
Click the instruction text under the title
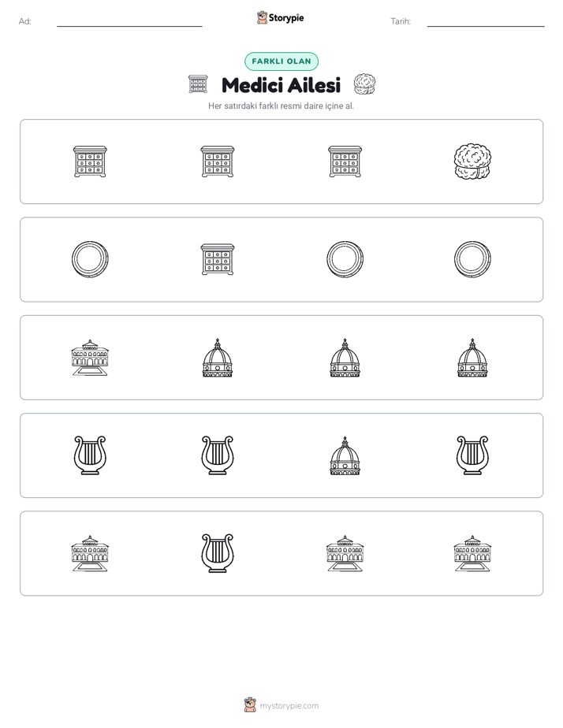pos(281,106)
